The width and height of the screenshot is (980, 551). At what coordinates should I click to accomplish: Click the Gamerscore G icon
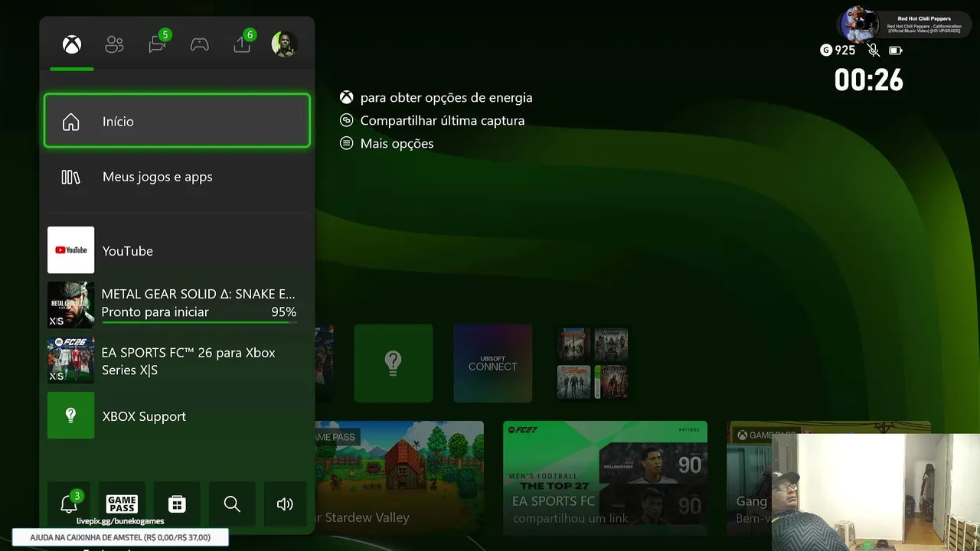[825, 51]
